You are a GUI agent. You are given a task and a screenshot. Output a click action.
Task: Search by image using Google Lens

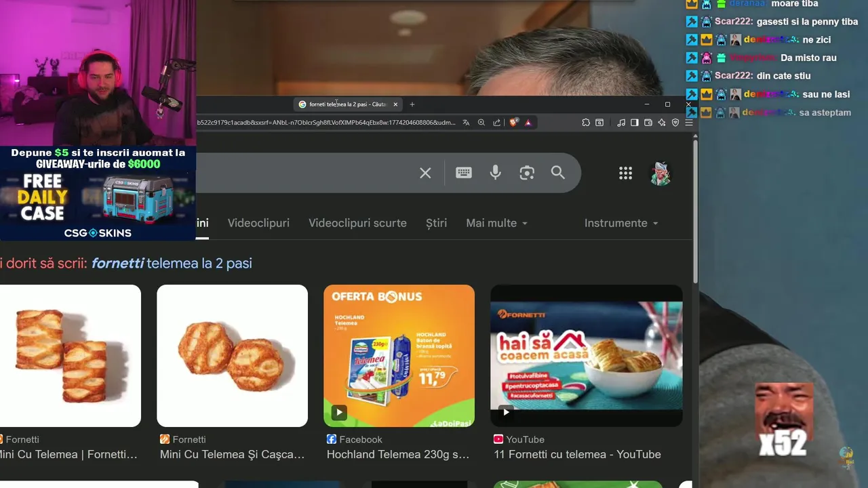click(x=527, y=173)
